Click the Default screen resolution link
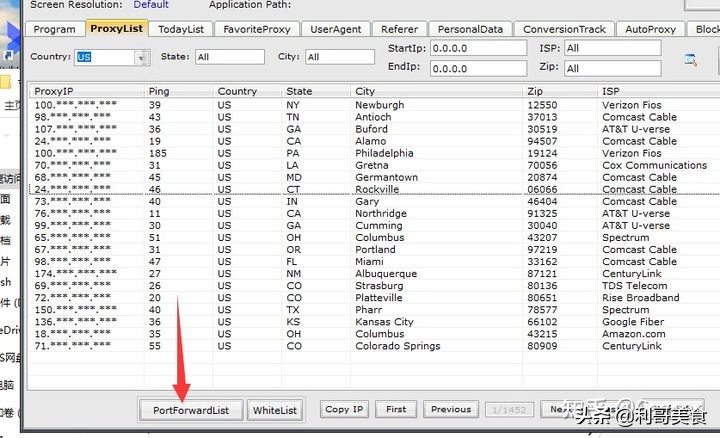 tap(151, 5)
